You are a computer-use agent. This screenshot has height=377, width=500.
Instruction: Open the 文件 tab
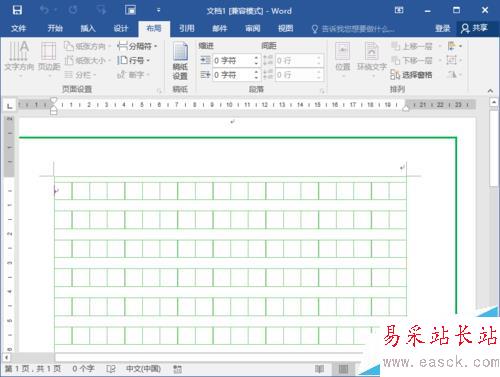point(18,28)
